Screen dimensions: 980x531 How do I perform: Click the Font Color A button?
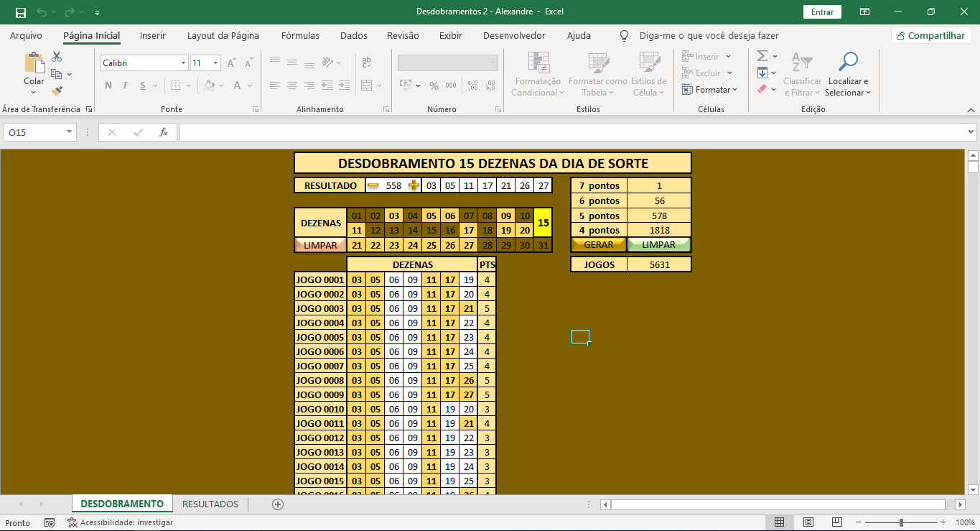coord(238,86)
